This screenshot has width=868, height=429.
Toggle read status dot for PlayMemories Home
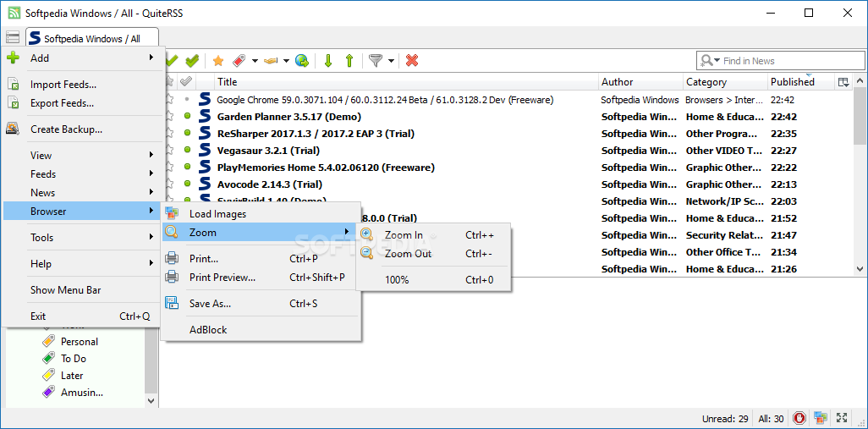187,168
